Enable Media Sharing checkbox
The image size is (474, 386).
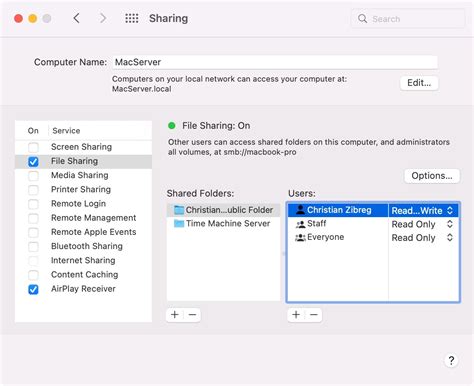[33, 176]
